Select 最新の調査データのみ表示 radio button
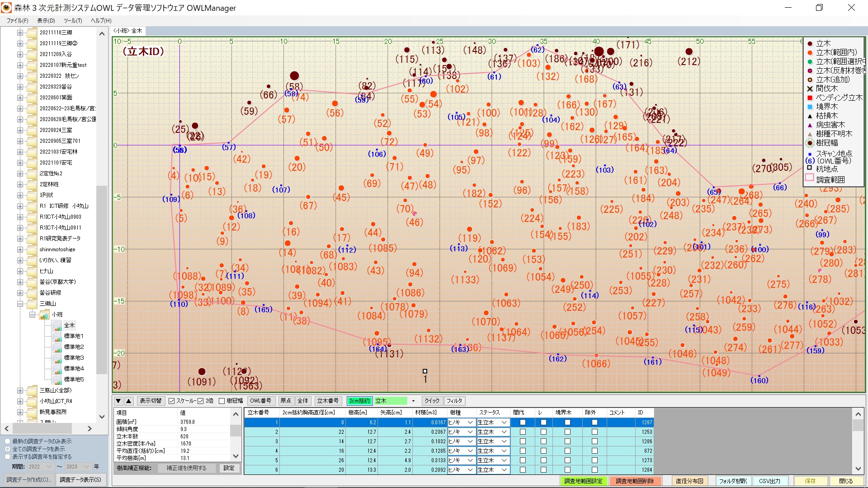Image resolution: width=868 pixels, height=488 pixels. coord(8,441)
